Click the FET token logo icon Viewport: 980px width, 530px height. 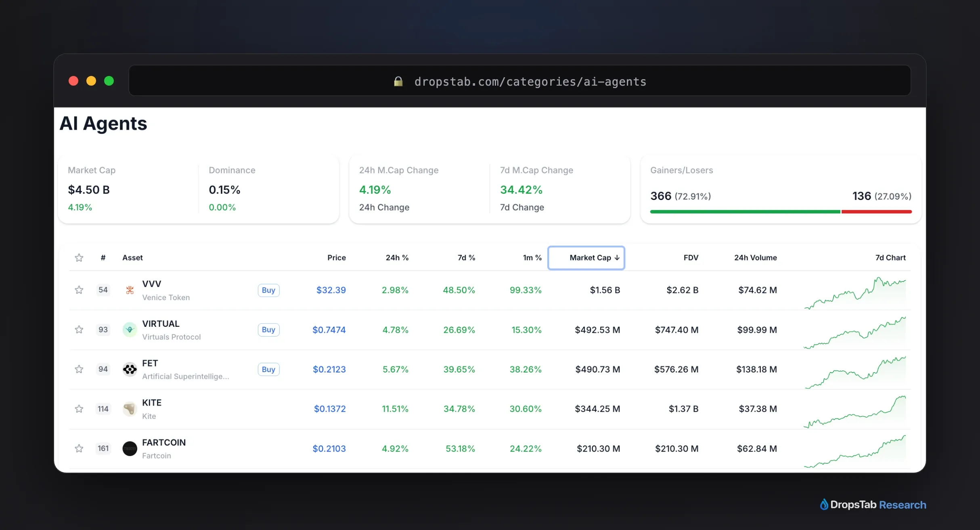click(x=130, y=369)
